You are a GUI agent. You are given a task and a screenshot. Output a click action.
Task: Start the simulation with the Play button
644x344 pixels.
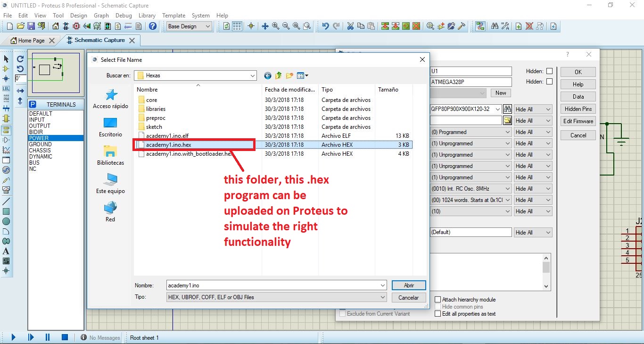pyautogui.click(x=14, y=337)
